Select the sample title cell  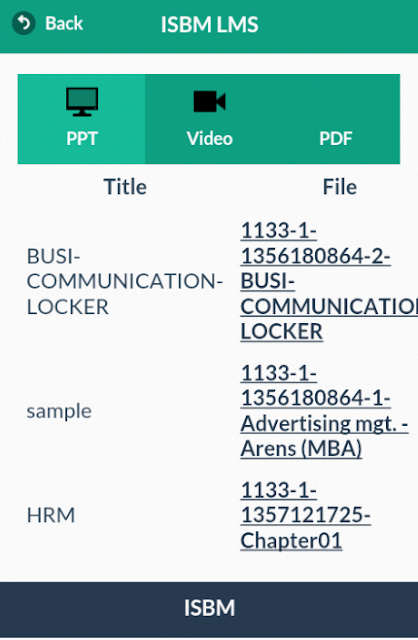click(59, 411)
